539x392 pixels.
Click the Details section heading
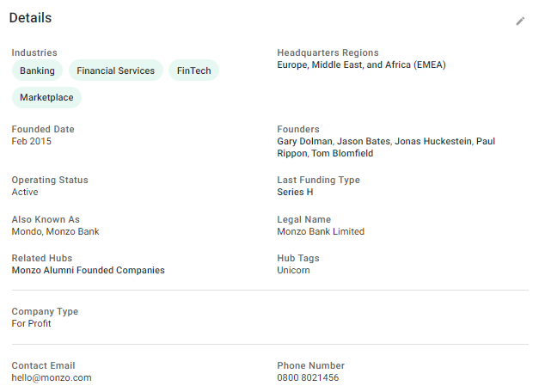[x=30, y=18]
